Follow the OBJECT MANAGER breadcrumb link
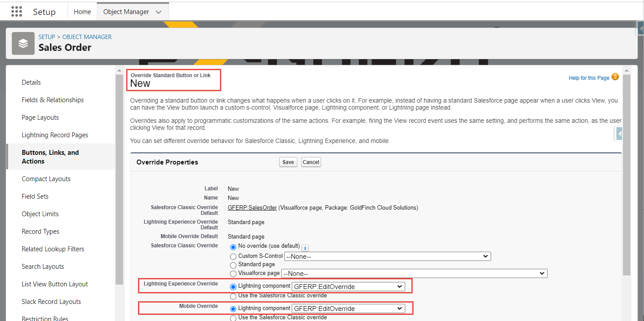This screenshot has height=321, width=644. (87, 37)
